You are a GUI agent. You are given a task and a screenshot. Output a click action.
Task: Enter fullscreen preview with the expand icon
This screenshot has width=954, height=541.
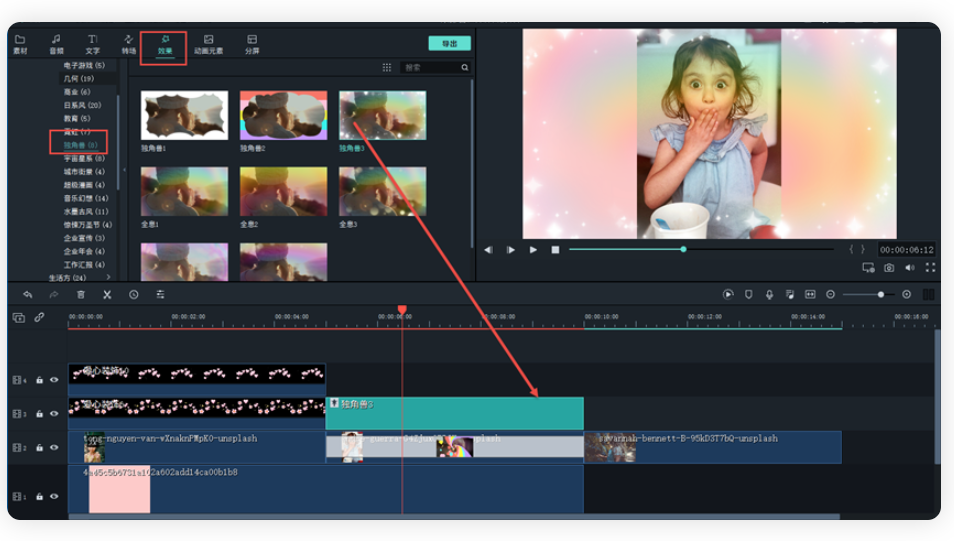pyautogui.click(x=930, y=268)
